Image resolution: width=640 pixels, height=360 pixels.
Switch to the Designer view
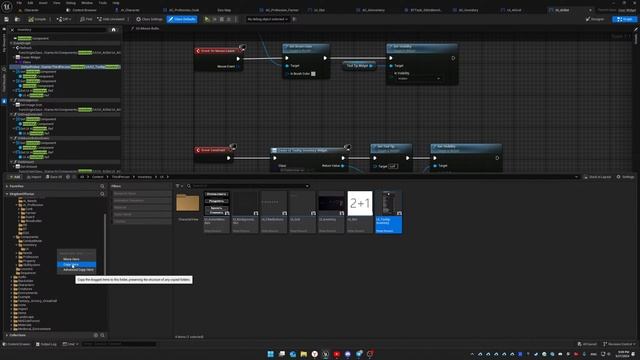tap(595, 19)
